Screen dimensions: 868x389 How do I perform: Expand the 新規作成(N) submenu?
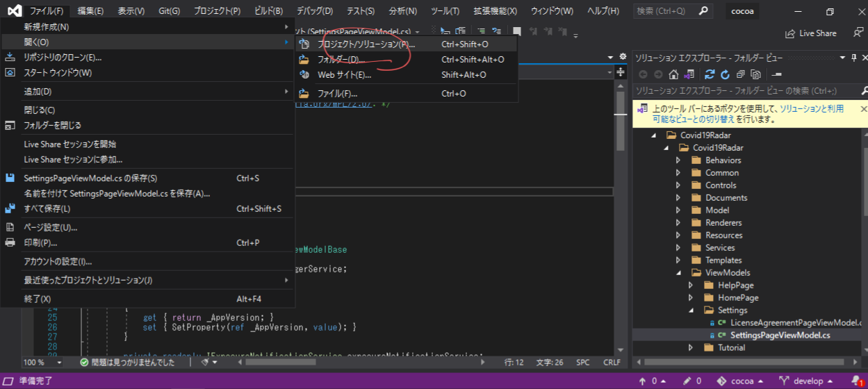pos(147,26)
